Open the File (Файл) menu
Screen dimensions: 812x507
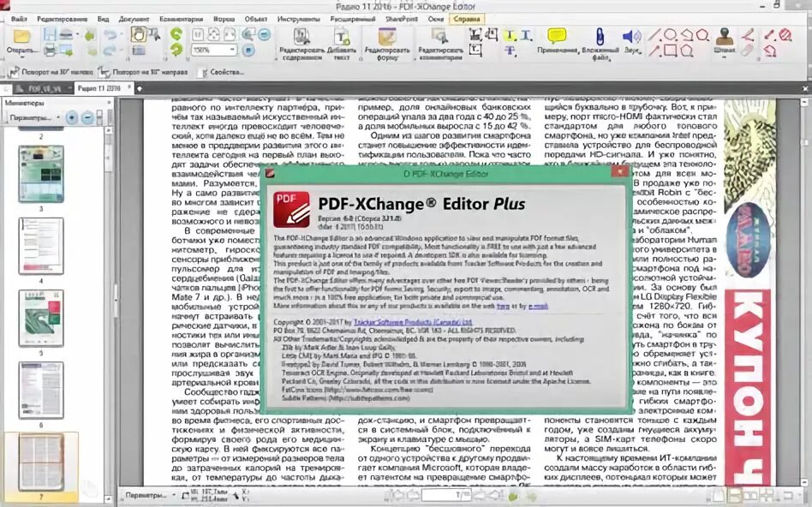point(19,19)
